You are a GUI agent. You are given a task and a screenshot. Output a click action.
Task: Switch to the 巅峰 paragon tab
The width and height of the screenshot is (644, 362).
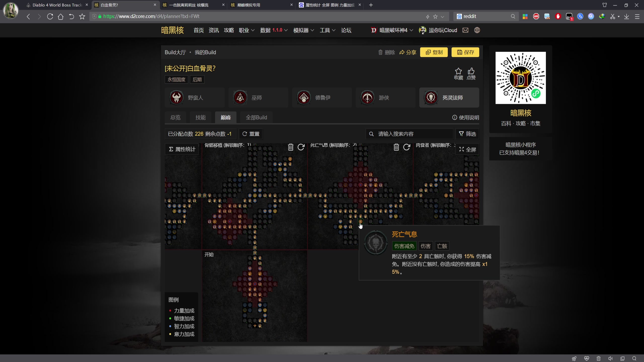click(x=226, y=117)
